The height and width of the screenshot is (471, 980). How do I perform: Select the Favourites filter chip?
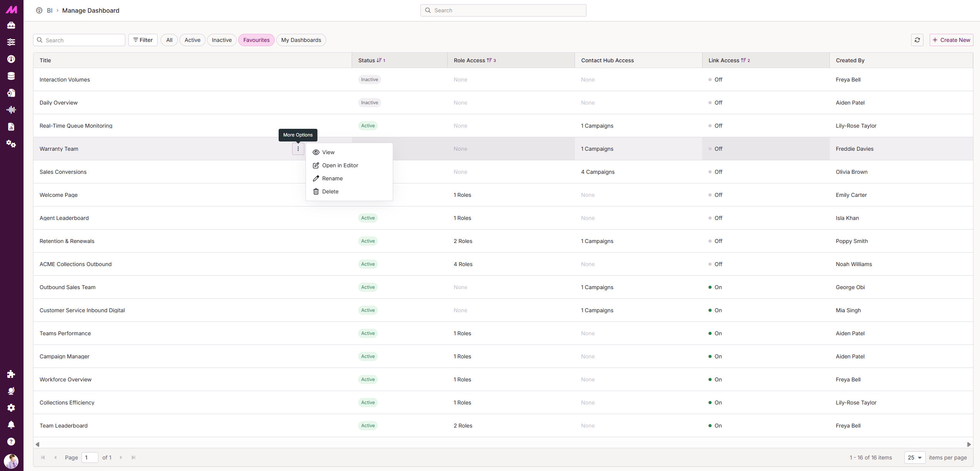pyautogui.click(x=256, y=40)
